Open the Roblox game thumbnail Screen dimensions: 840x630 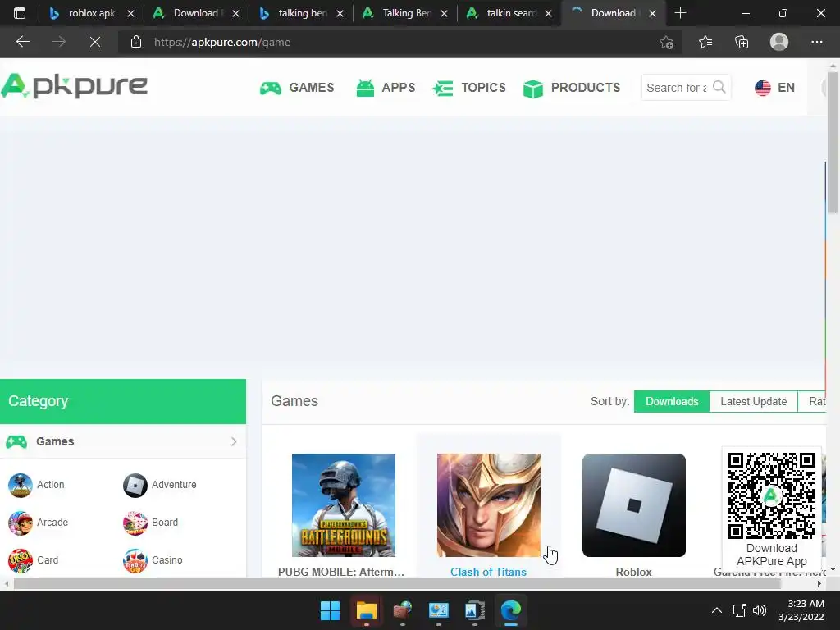pyautogui.click(x=634, y=505)
